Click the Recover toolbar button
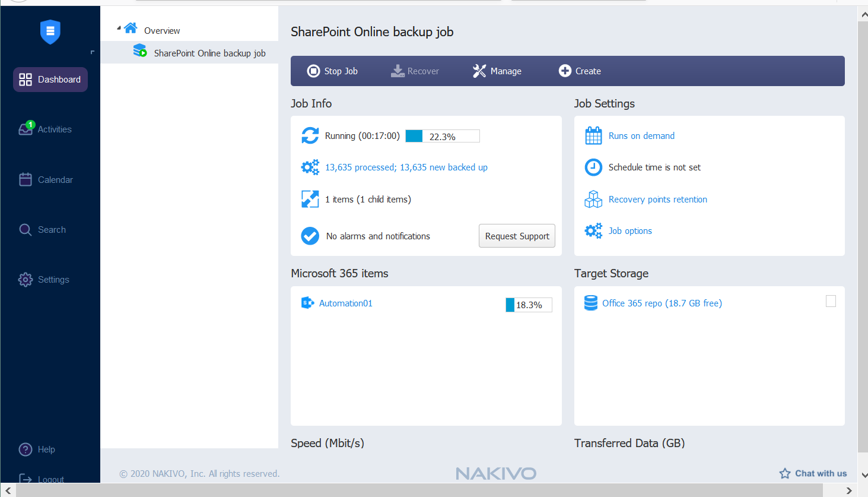Image resolution: width=868 pixels, height=497 pixels. tap(415, 71)
